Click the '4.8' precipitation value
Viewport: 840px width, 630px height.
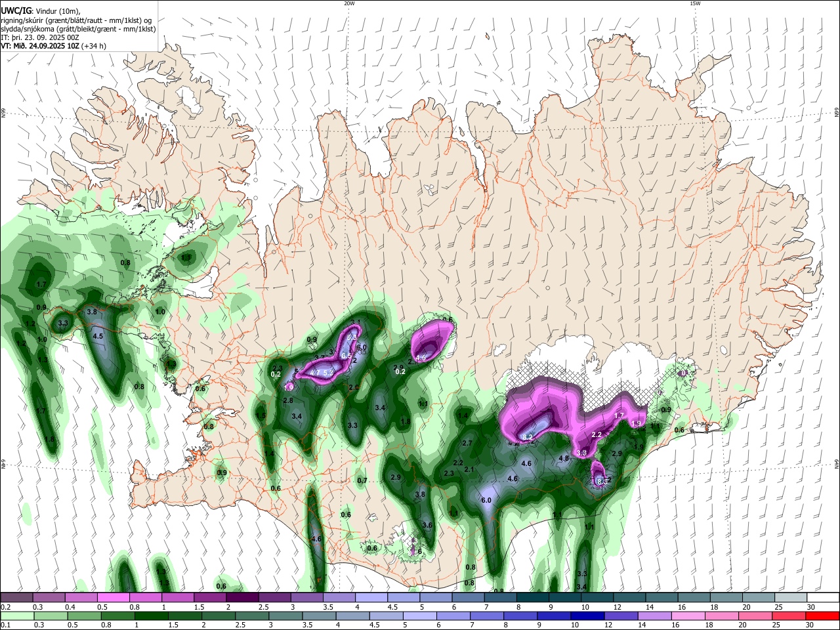563,458
